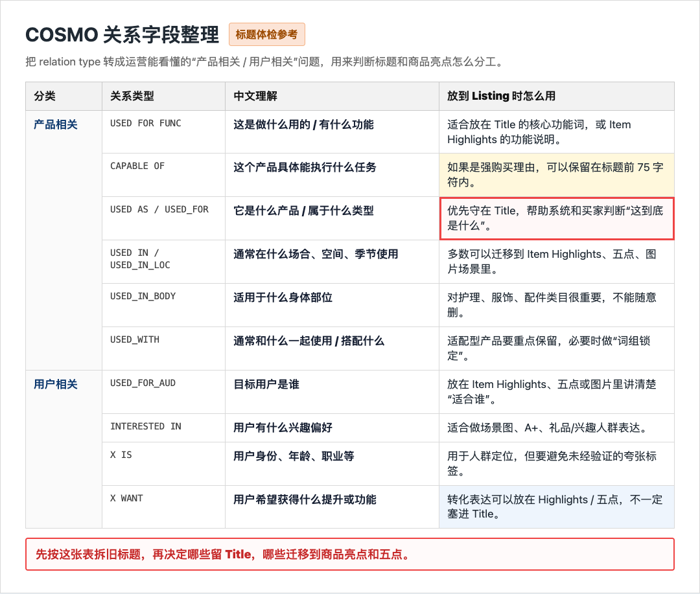The height and width of the screenshot is (594, 700).
Task: Click the yellow 标题前 75 字符内 cell
Action: click(x=557, y=175)
